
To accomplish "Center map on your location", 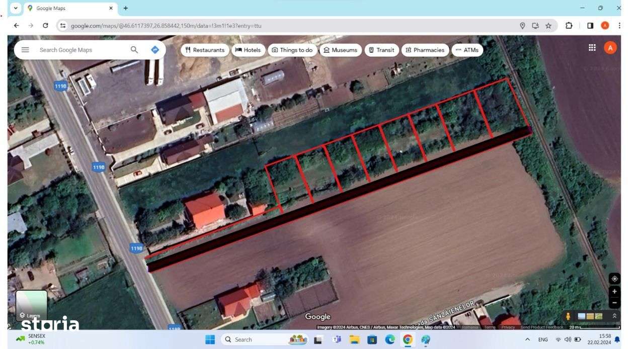I will tap(614, 279).
